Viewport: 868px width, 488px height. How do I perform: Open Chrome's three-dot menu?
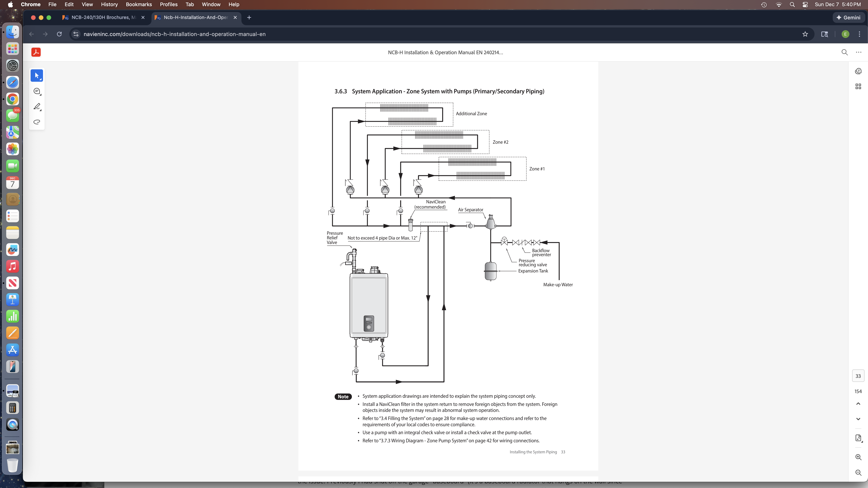click(859, 34)
